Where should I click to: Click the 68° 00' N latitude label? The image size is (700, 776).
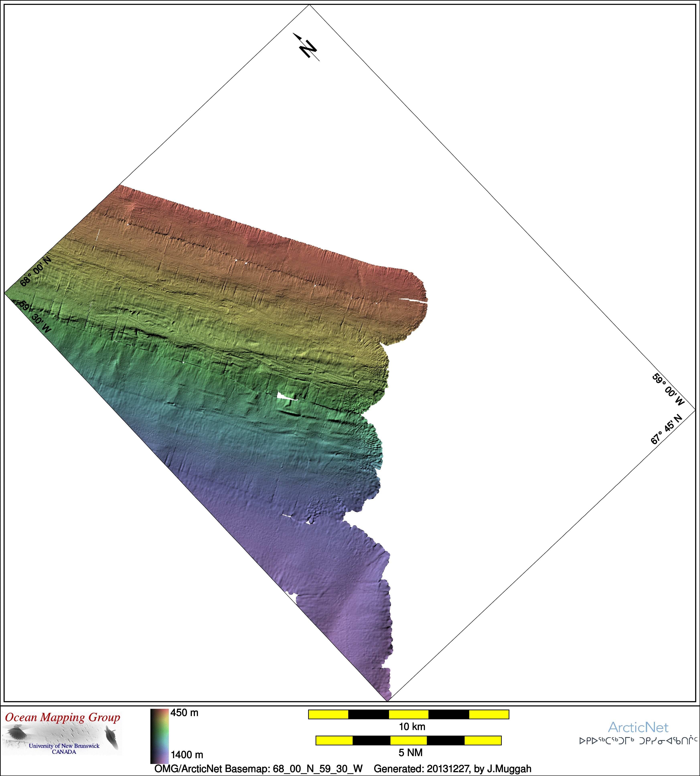pos(35,272)
